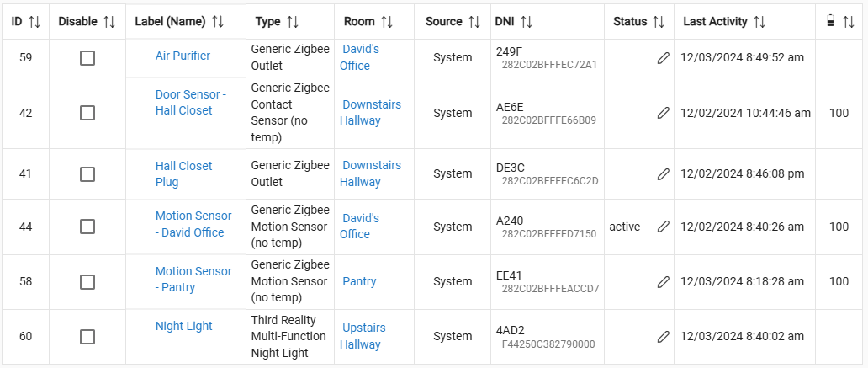Viewport: 868px width, 368px height.
Task: Sort devices by the ID column arrows
Action: pyautogui.click(x=34, y=22)
